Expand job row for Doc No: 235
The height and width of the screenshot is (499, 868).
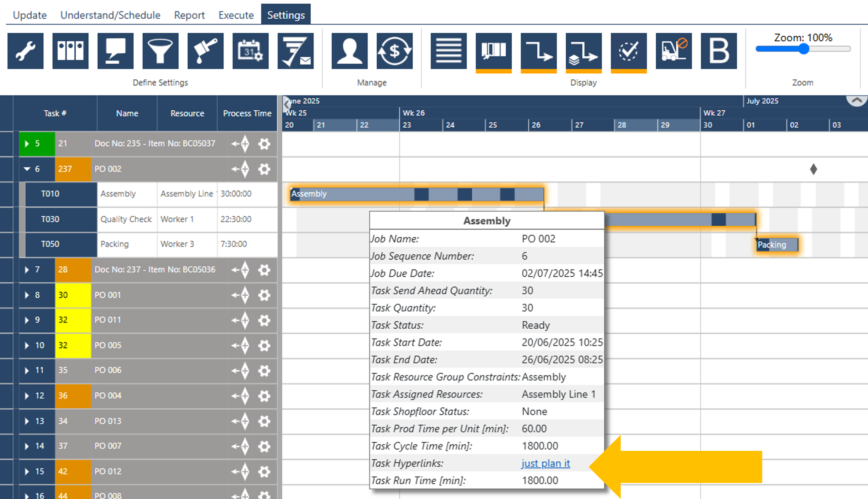point(27,144)
